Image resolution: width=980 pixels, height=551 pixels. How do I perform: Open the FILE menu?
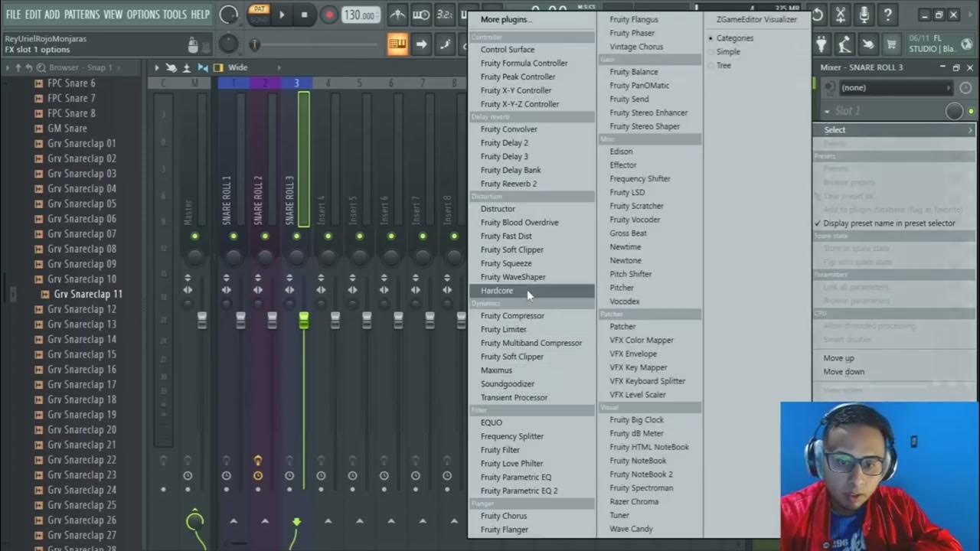click(13, 15)
